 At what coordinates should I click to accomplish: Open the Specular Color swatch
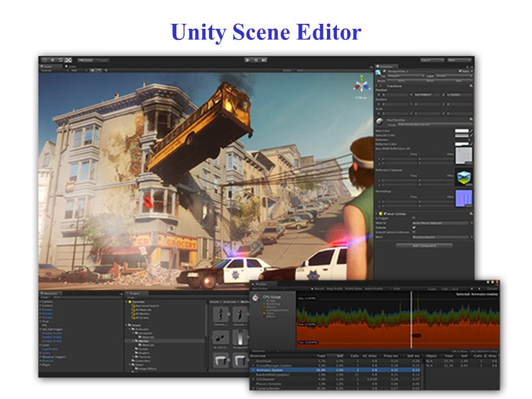click(x=462, y=135)
